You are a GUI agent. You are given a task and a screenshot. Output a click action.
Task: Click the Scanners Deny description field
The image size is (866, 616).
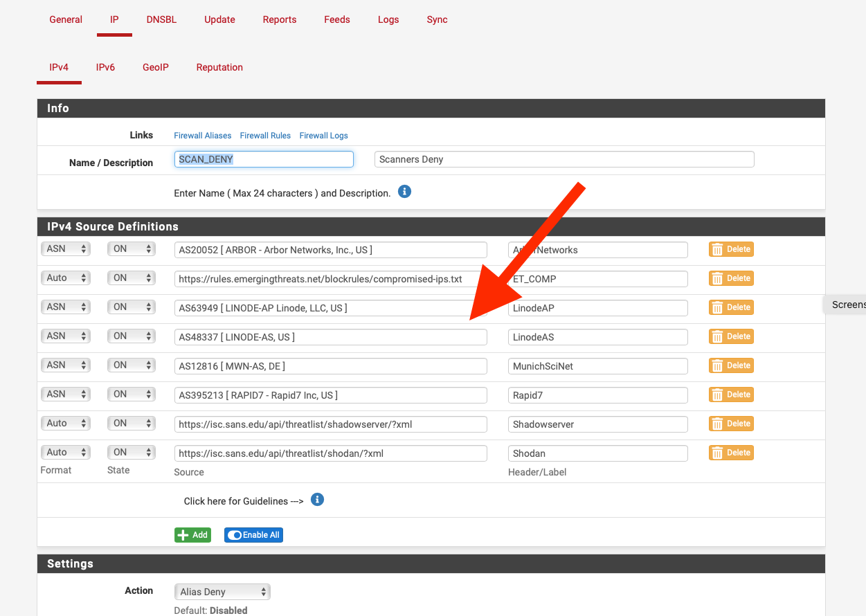pos(564,159)
